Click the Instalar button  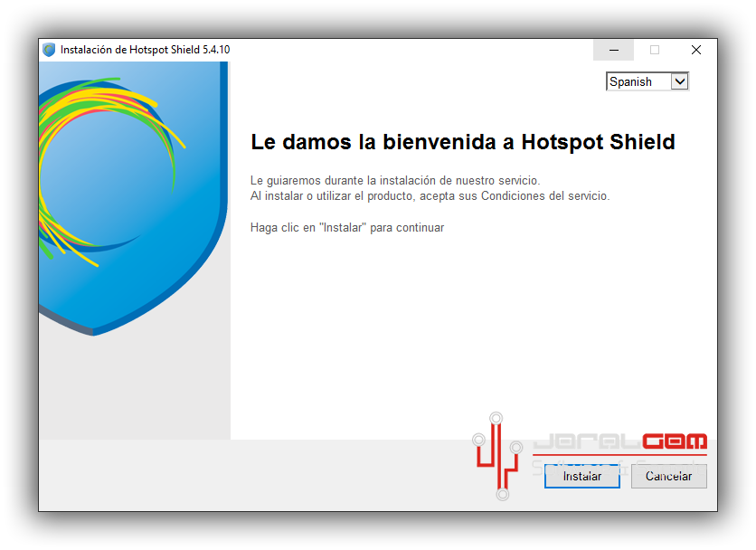(582, 476)
